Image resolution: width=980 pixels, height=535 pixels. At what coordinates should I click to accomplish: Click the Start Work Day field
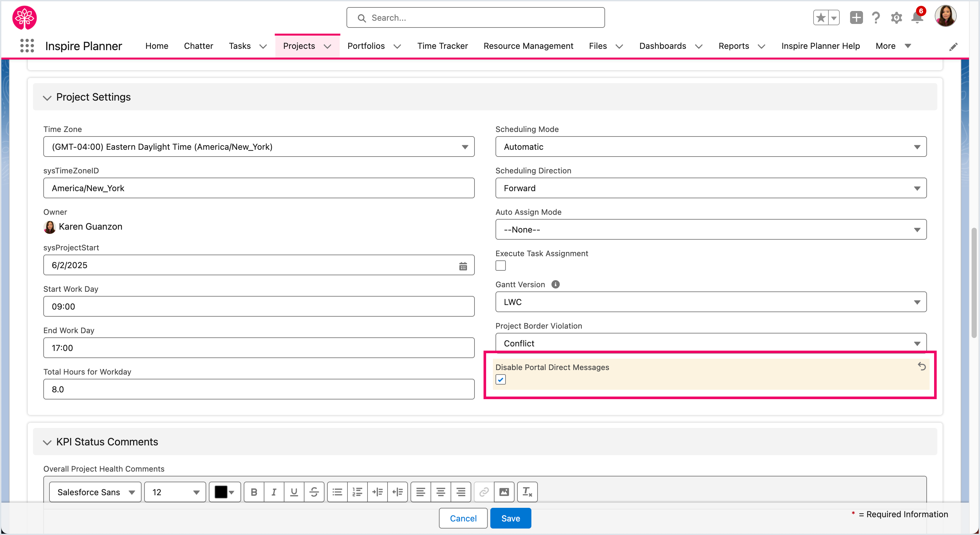pyautogui.click(x=259, y=306)
